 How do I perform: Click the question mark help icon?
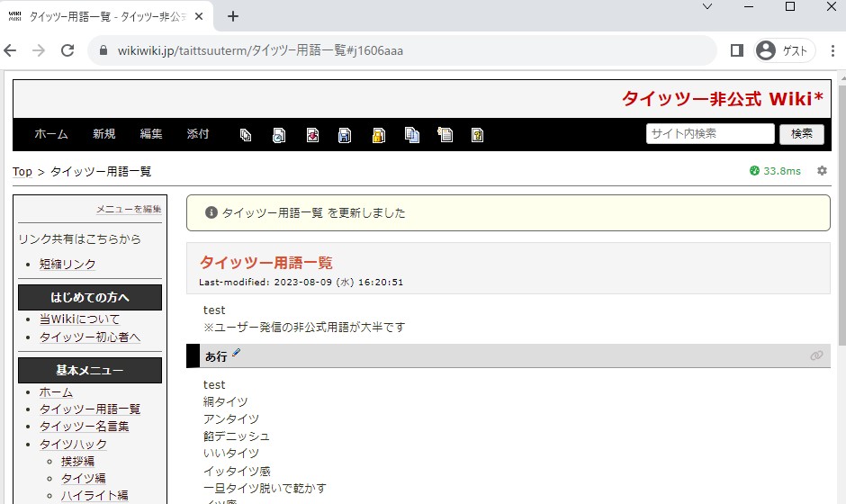pos(478,135)
